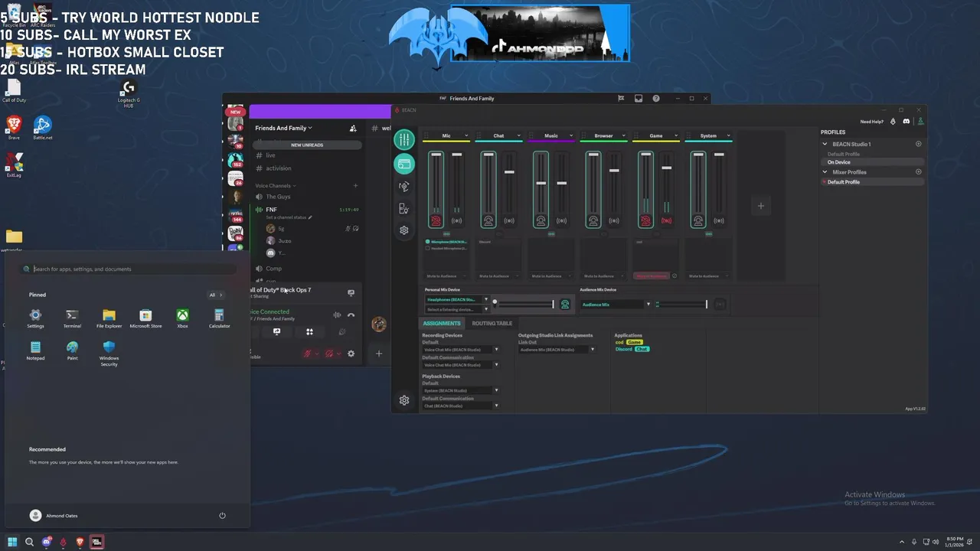The height and width of the screenshot is (551, 980).
Task: Open Mic channel header dropdown
Action: 466,135
